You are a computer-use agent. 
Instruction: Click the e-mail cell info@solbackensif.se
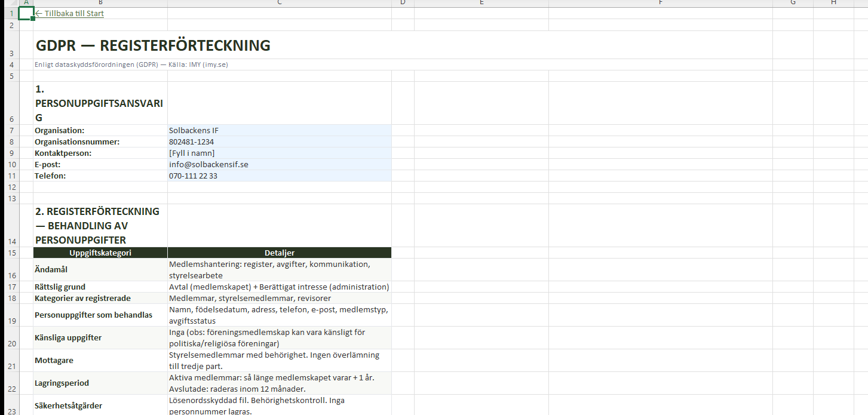tap(279, 164)
